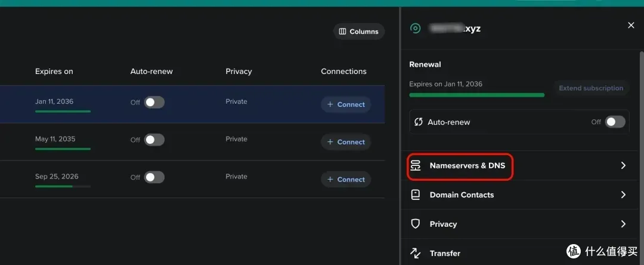
Task: Open the Domain Contacts menu entry
Action: pos(462,195)
